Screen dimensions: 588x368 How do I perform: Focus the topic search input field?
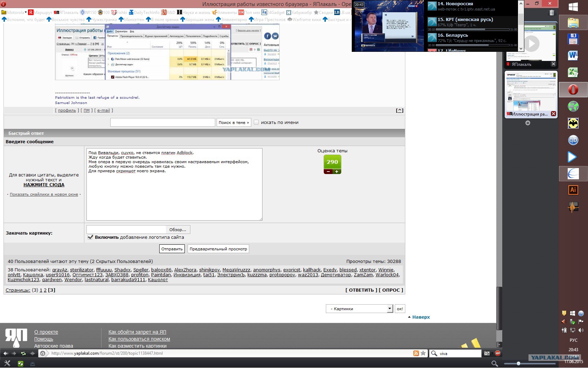coord(163,122)
